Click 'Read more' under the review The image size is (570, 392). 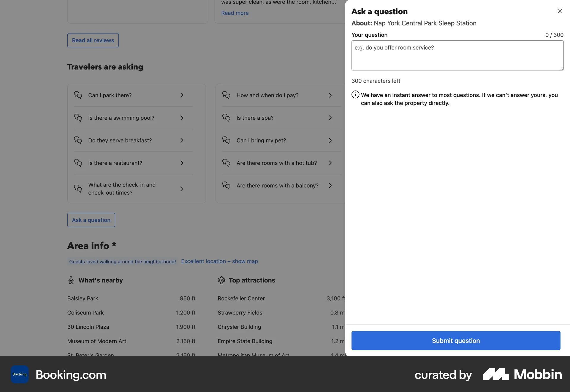click(x=235, y=13)
